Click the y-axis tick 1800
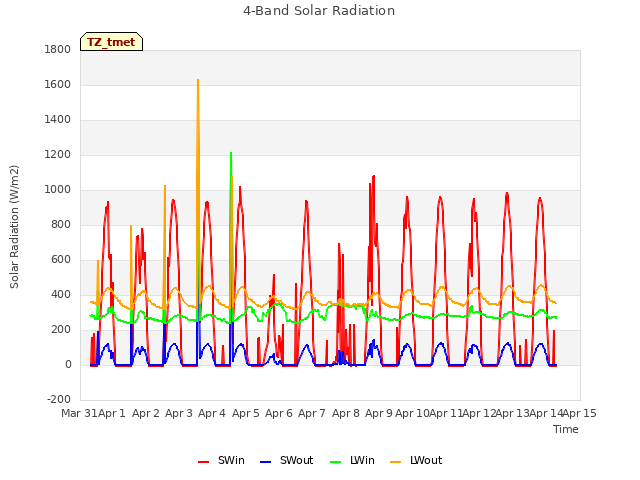This screenshot has width=640, height=480. pyautogui.click(x=58, y=49)
